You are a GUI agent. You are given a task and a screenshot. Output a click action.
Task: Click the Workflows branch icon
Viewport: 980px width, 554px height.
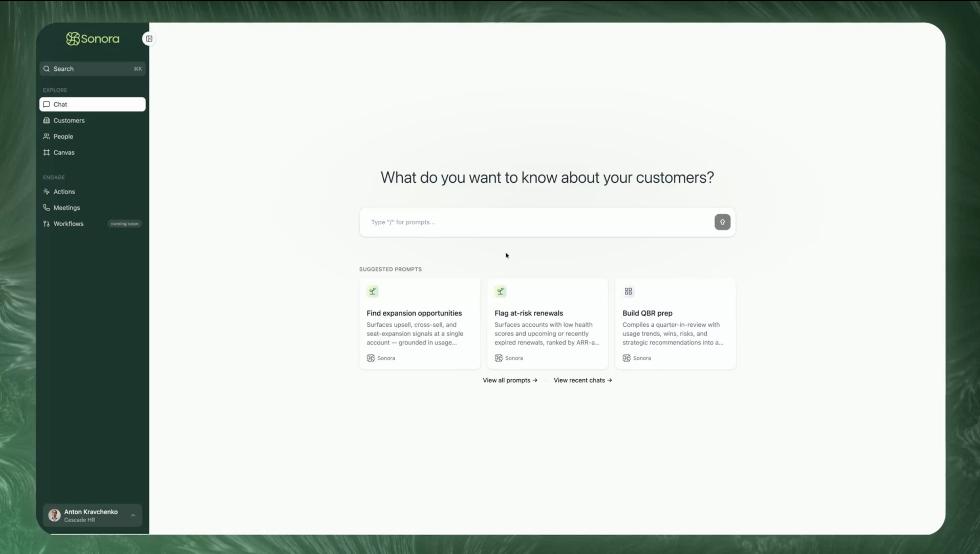click(46, 224)
